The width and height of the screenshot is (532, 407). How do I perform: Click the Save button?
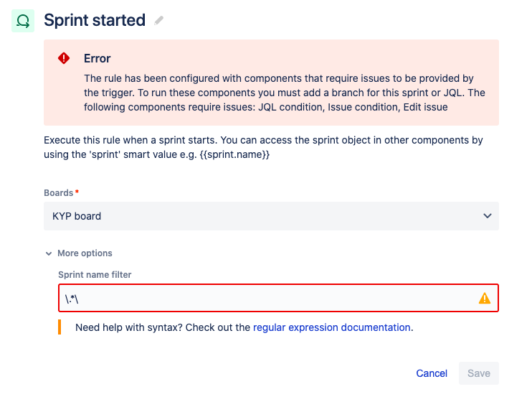click(x=479, y=373)
